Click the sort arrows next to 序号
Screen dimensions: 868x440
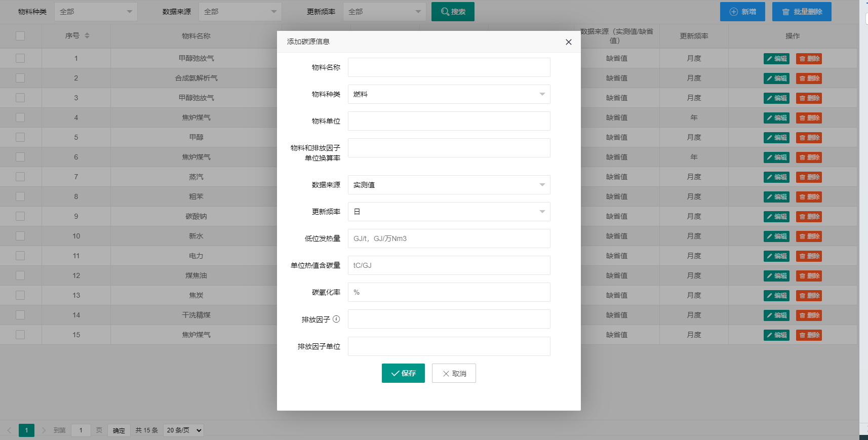(87, 35)
